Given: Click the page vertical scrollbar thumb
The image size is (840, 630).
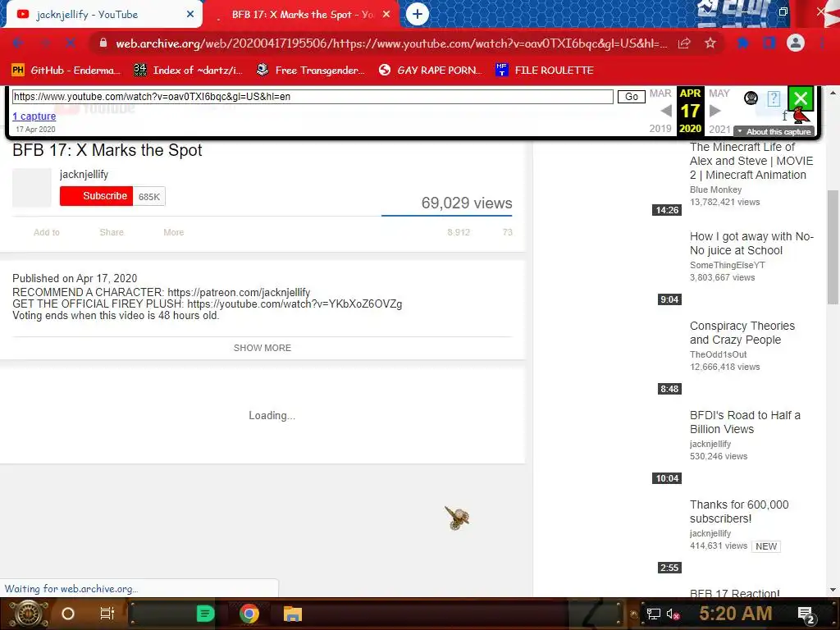Looking at the screenshot, I should (833, 246).
